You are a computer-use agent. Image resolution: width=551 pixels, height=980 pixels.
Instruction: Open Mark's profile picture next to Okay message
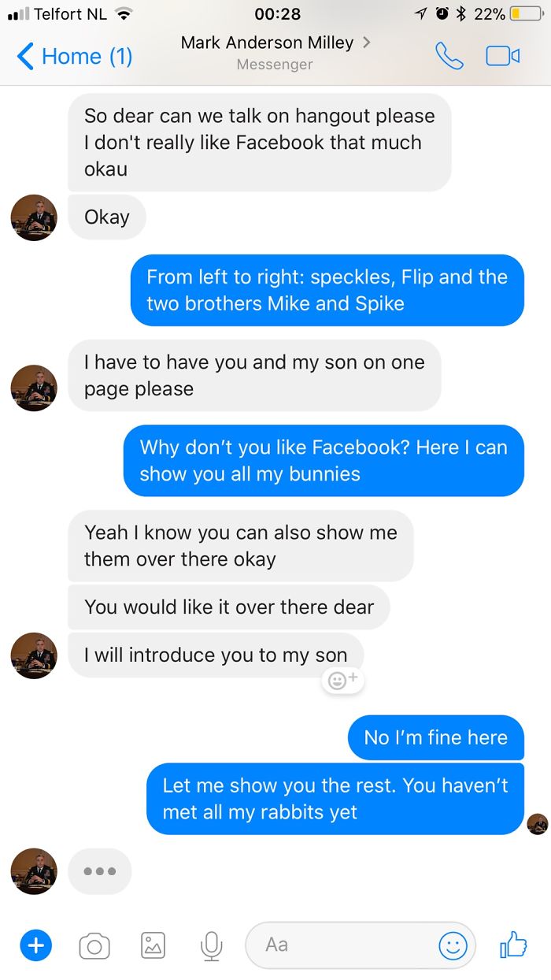tap(33, 217)
